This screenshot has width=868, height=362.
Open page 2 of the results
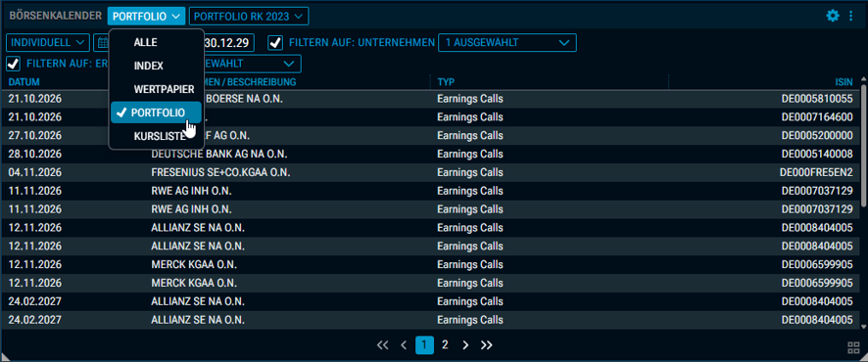click(x=445, y=344)
